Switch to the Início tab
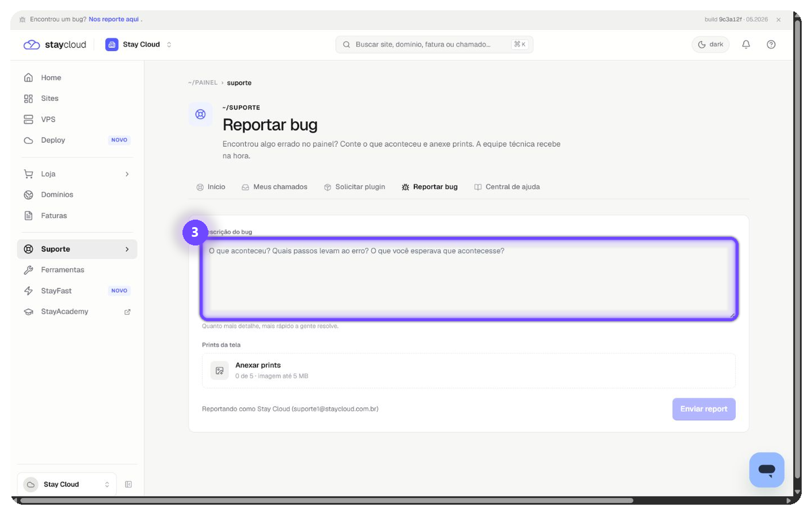This screenshot has height=515, width=812. [211, 187]
